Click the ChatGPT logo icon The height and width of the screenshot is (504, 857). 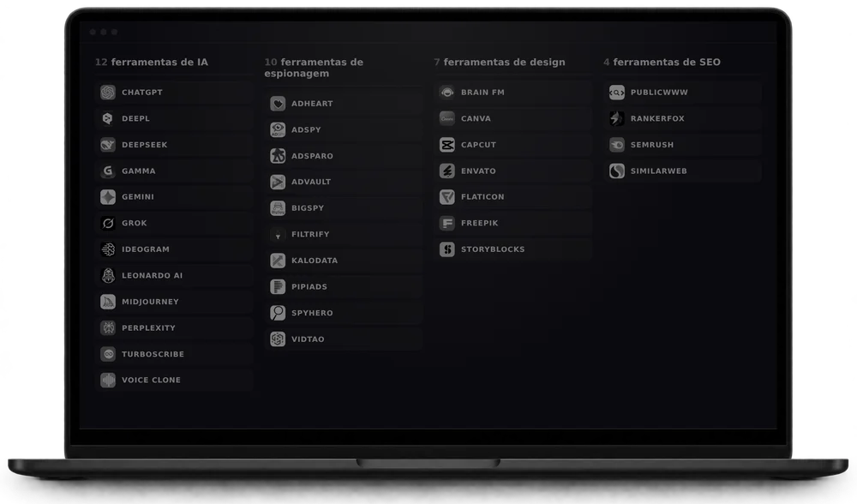click(108, 92)
